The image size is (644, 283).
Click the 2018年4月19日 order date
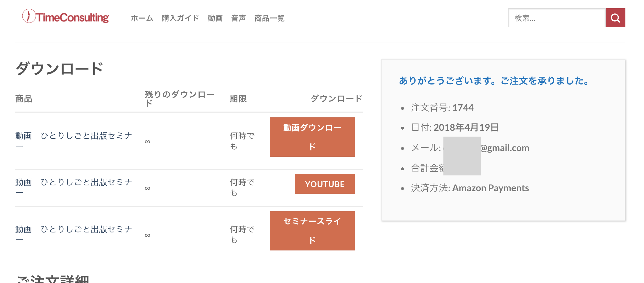pos(466,127)
